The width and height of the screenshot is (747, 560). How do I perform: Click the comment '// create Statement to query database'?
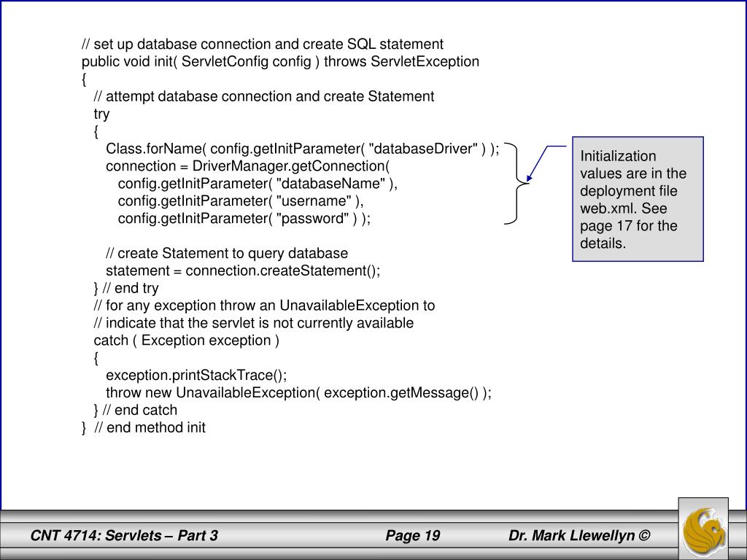[x=227, y=253]
